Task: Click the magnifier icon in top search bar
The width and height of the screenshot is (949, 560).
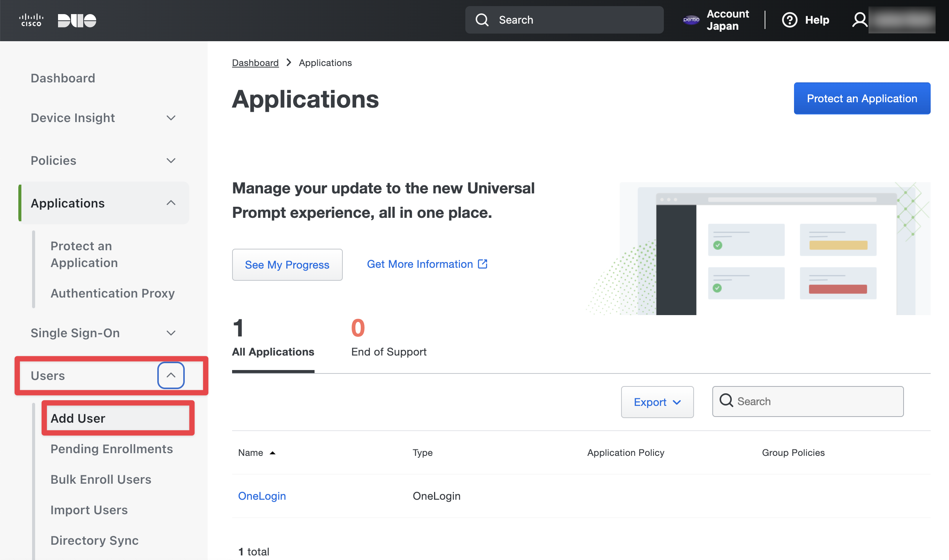Action: 482,20
